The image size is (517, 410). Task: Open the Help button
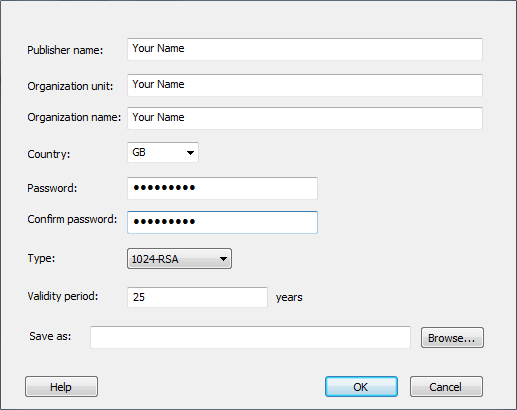pyautogui.click(x=61, y=387)
